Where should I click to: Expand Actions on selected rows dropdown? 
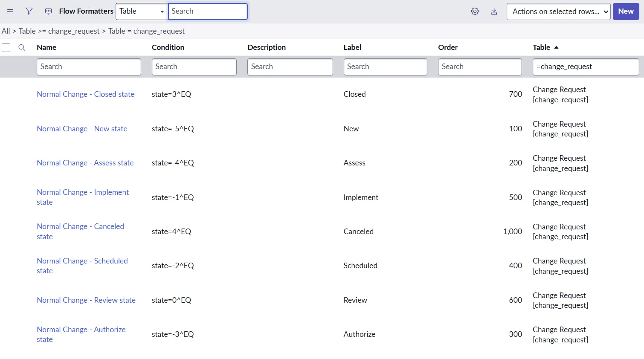coord(558,12)
